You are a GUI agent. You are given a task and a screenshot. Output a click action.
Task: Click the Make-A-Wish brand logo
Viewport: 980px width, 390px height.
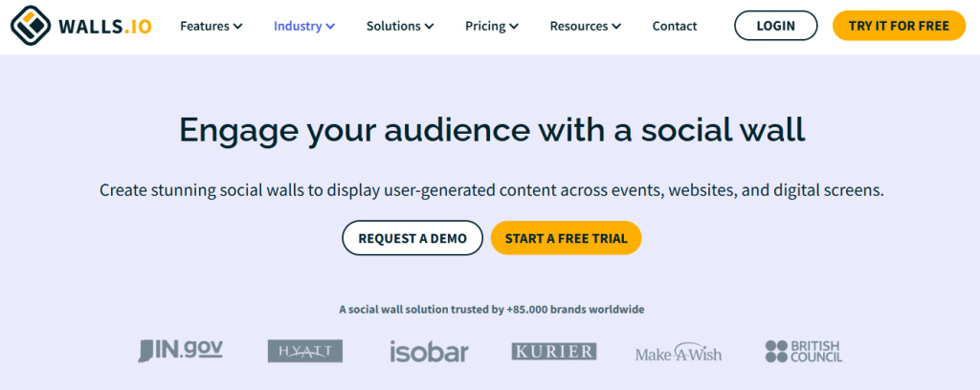coord(679,352)
